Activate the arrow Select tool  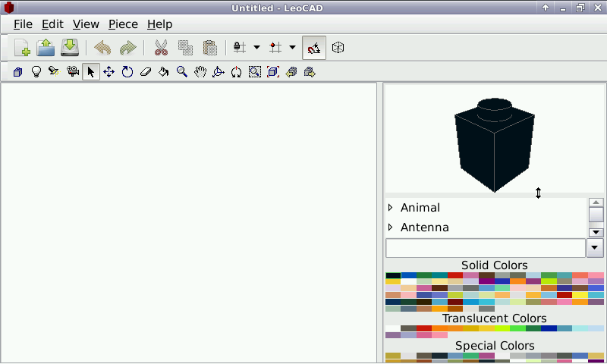pos(91,72)
